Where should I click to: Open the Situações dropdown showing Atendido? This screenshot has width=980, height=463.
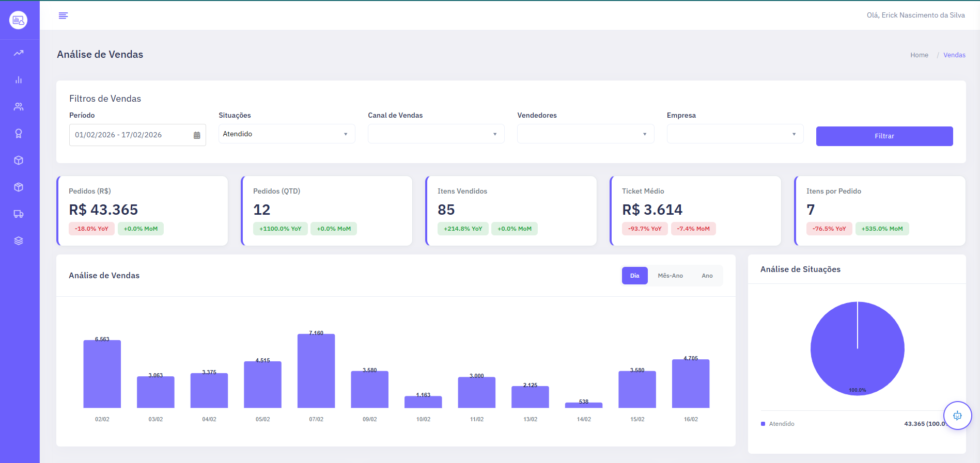pos(287,134)
